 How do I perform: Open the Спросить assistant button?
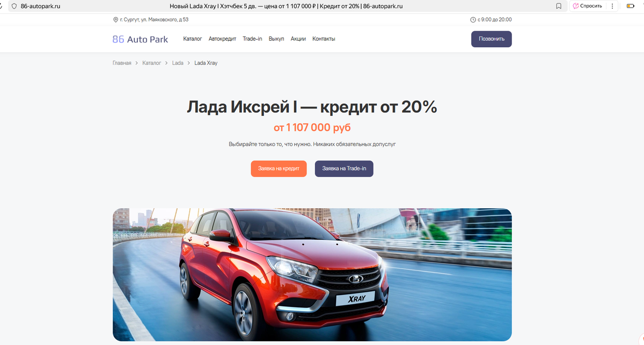(587, 6)
